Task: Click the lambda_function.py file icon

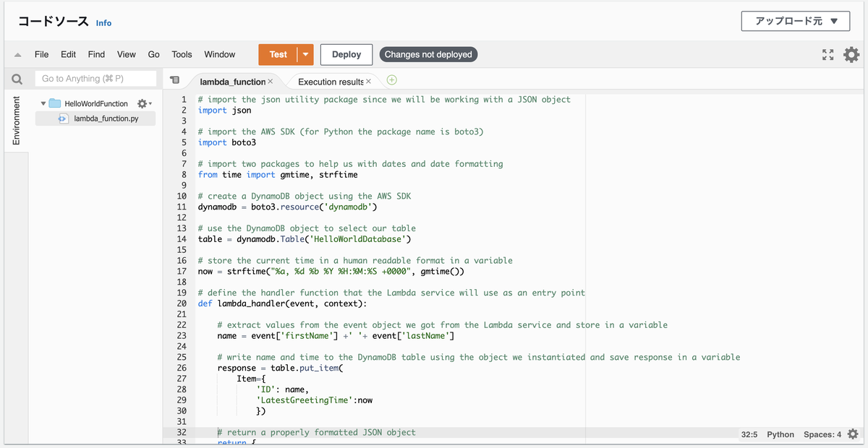Action: pyautogui.click(x=63, y=119)
